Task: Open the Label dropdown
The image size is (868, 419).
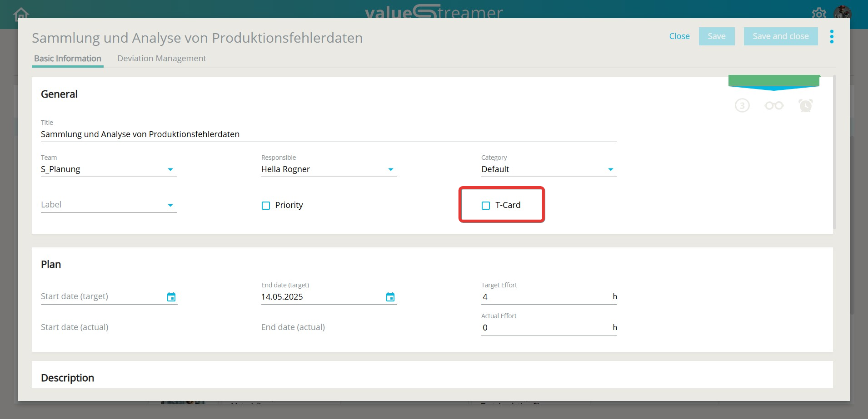Action: [170, 205]
